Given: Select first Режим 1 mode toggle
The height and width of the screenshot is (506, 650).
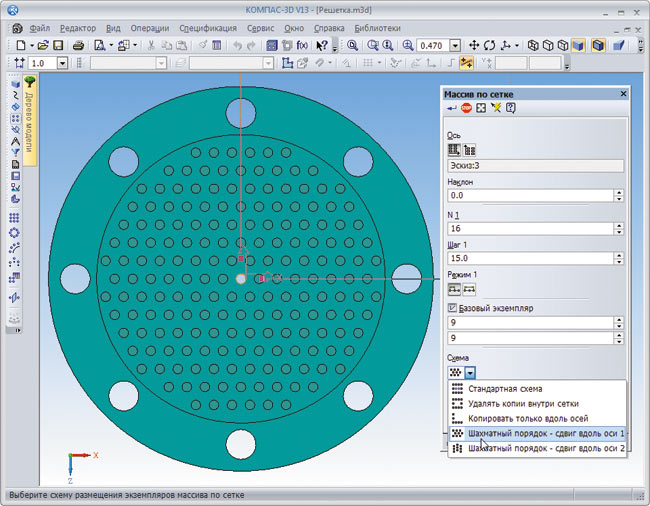Looking at the screenshot, I should tap(454, 289).
